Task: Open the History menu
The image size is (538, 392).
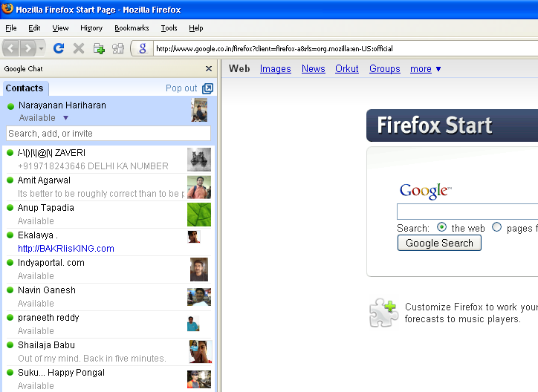Action: [91, 28]
